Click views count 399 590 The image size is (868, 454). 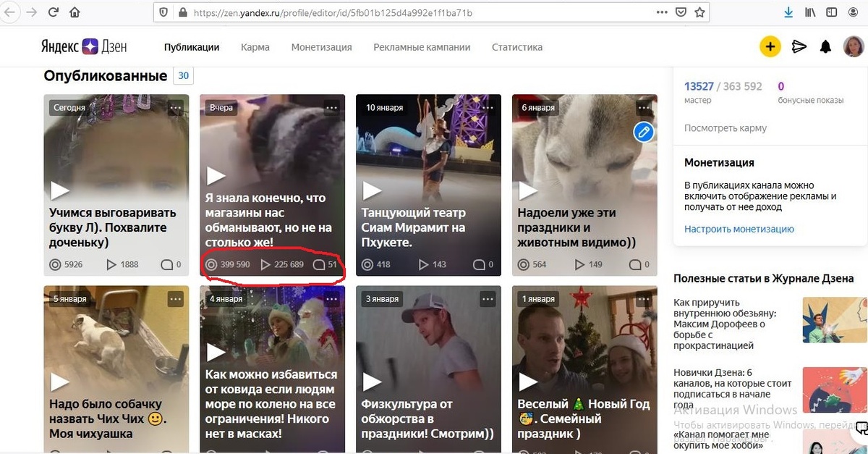(228, 264)
